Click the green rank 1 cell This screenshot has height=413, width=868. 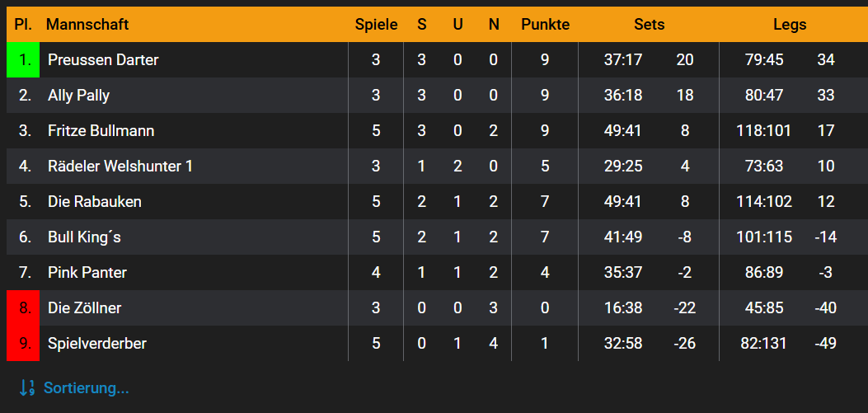(23, 60)
